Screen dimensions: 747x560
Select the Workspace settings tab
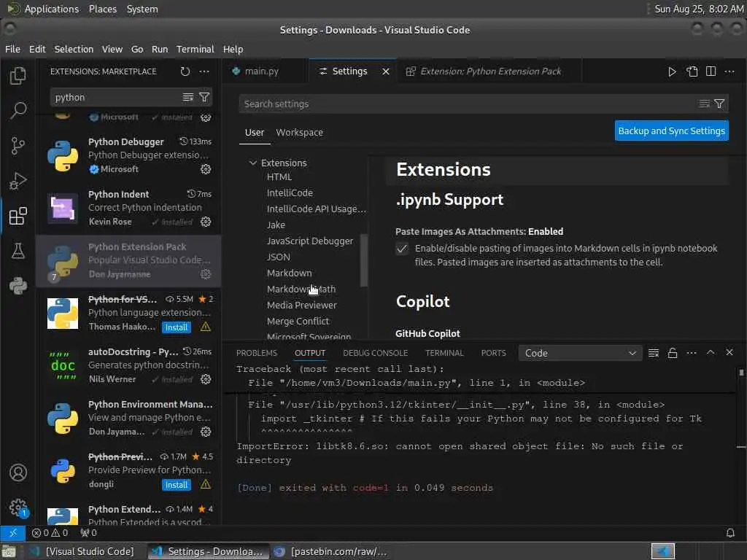coord(300,133)
